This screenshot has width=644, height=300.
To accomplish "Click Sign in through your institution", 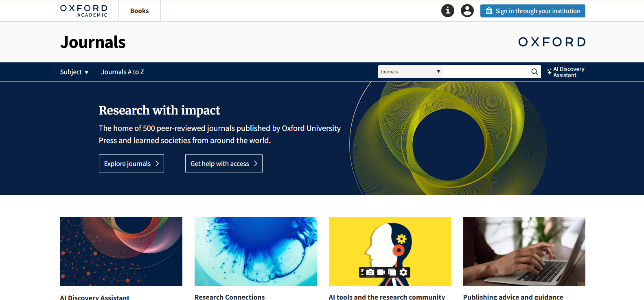I will click(532, 11).
